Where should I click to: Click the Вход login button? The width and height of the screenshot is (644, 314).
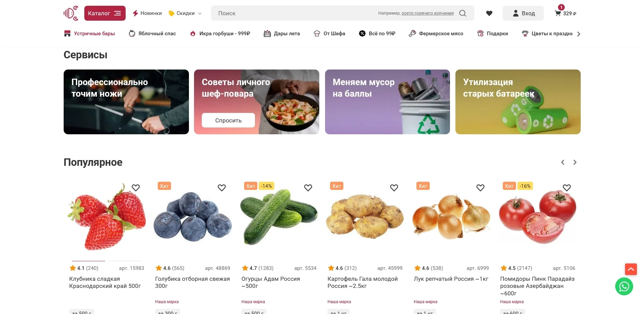point(523,13)
